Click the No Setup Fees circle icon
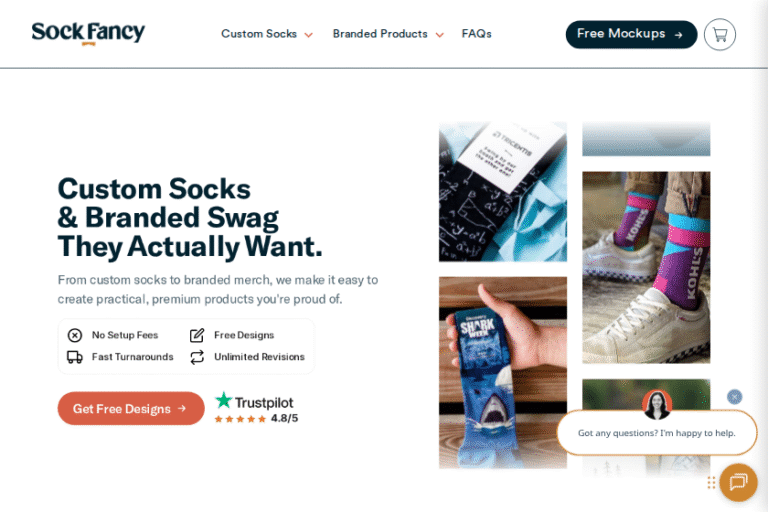Image resolution: width=768 pixels, height=512 pixels. [x=74, y=335]
